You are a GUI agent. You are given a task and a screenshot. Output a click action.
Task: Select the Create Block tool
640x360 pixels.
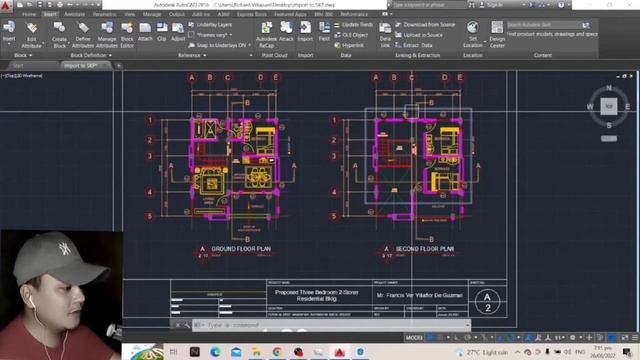59,35
